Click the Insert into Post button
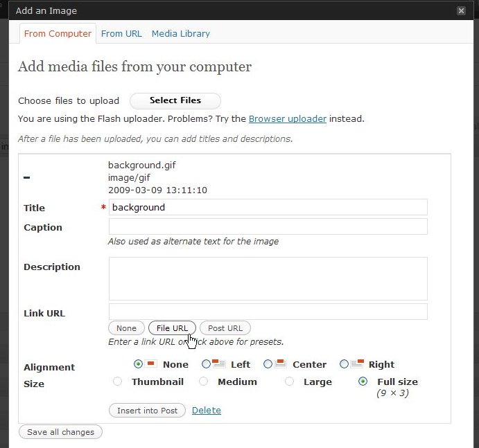 tap(147, 411)
